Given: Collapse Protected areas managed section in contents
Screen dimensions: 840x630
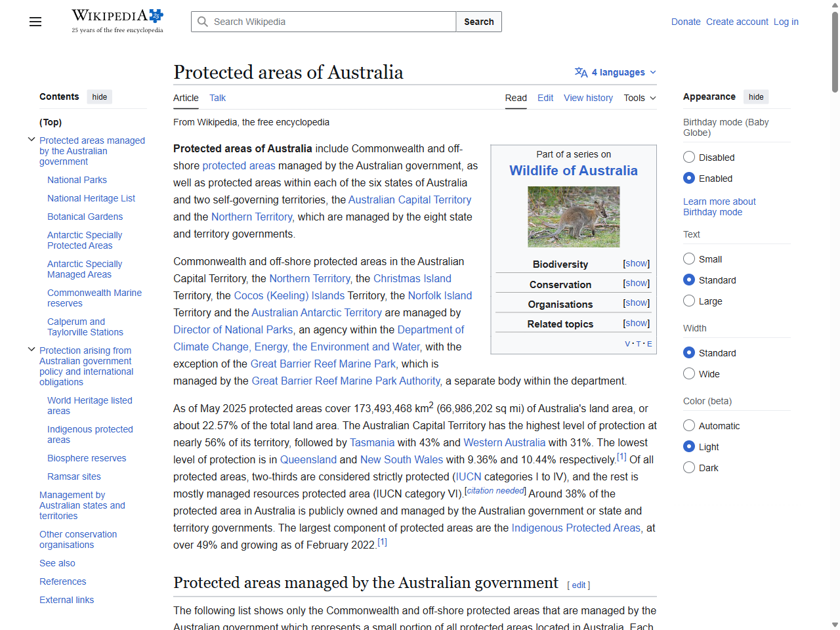Looking at the screenshot, I should coord(31,139).
